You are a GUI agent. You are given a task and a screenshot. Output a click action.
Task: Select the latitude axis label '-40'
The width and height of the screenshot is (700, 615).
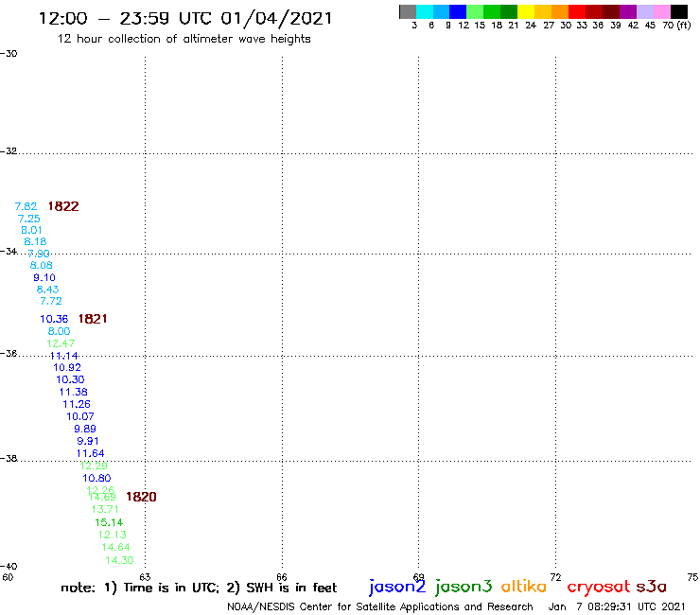(x=9, y=567)
